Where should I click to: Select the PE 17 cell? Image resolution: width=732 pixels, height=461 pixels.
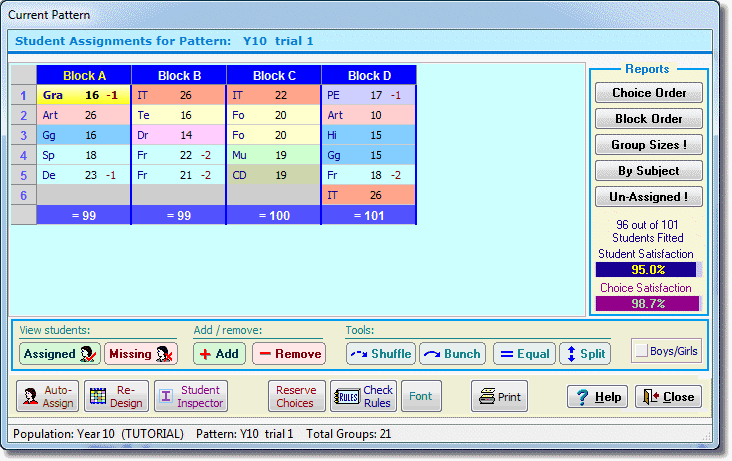369,95
